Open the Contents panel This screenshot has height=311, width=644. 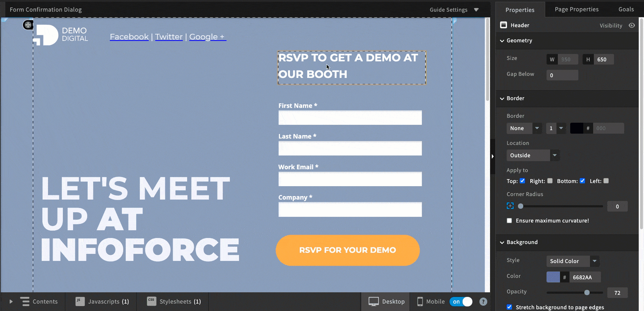pos(39,301)
